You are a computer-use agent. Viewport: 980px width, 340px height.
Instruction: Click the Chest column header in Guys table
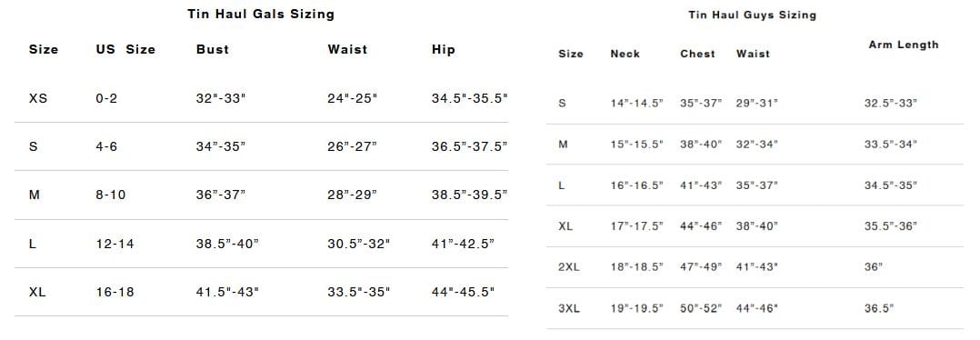tap(697, 54)
